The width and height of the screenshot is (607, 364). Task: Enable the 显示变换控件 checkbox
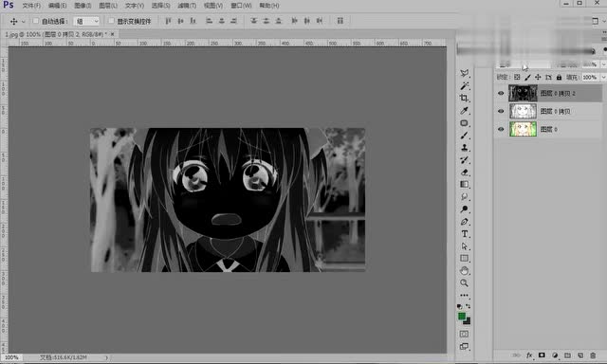pos(112,21)
